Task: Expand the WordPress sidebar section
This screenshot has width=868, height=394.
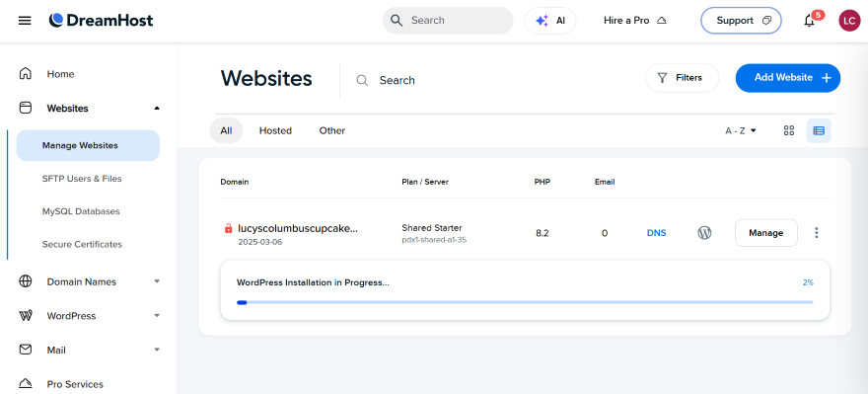Action: point(157,316)
